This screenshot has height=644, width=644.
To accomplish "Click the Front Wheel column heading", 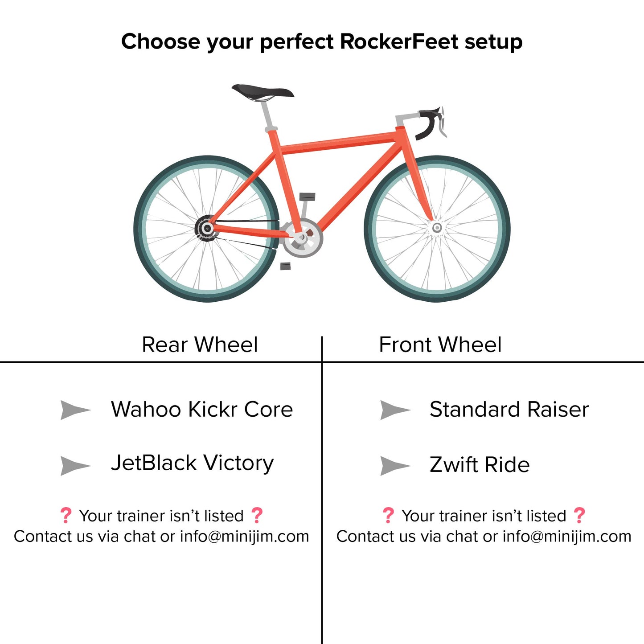I will tap(440, 345).
